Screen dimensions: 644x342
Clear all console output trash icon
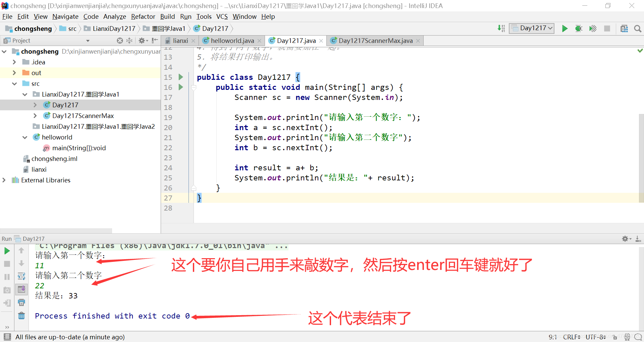pyautogui.click(x=21, y=316)
